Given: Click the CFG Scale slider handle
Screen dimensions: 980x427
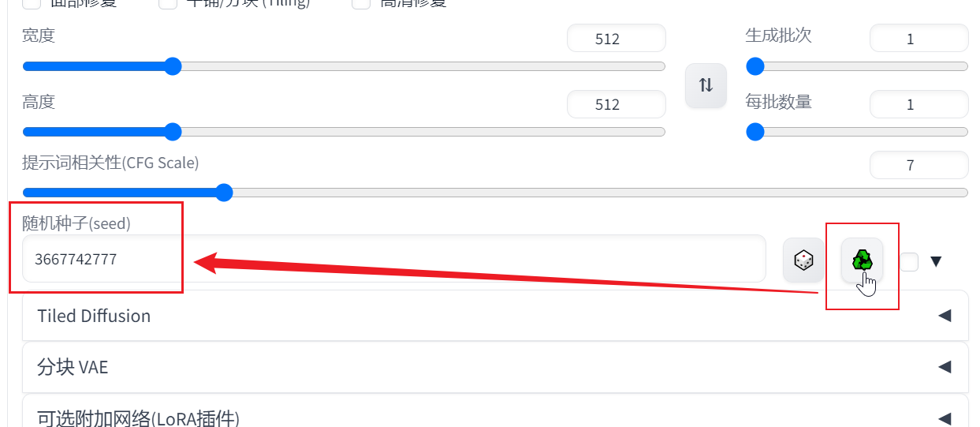Looking at the screenshot, I should 224,193.
